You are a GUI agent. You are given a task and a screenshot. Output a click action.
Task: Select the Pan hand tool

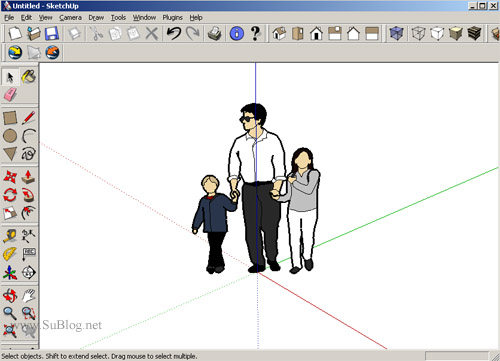tap(29, 295)
